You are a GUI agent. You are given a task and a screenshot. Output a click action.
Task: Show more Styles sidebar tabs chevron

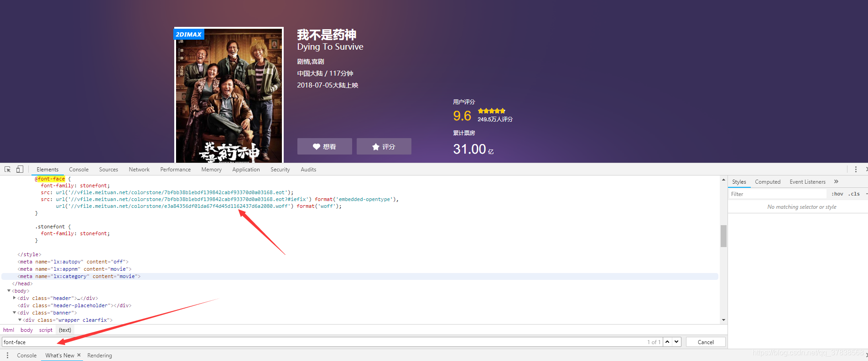(836, 181)
